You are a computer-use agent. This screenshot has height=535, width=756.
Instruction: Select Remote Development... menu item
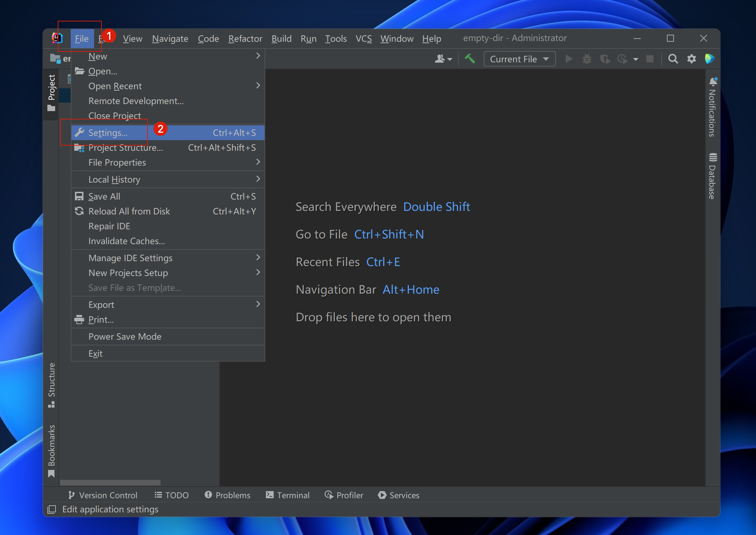click(x=168, y=101)
